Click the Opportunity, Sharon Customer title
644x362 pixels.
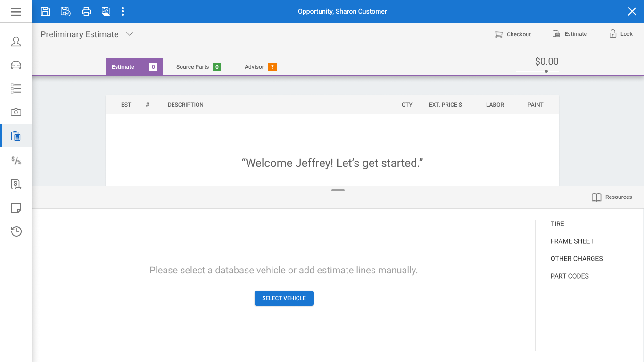[x=342, y=11]
